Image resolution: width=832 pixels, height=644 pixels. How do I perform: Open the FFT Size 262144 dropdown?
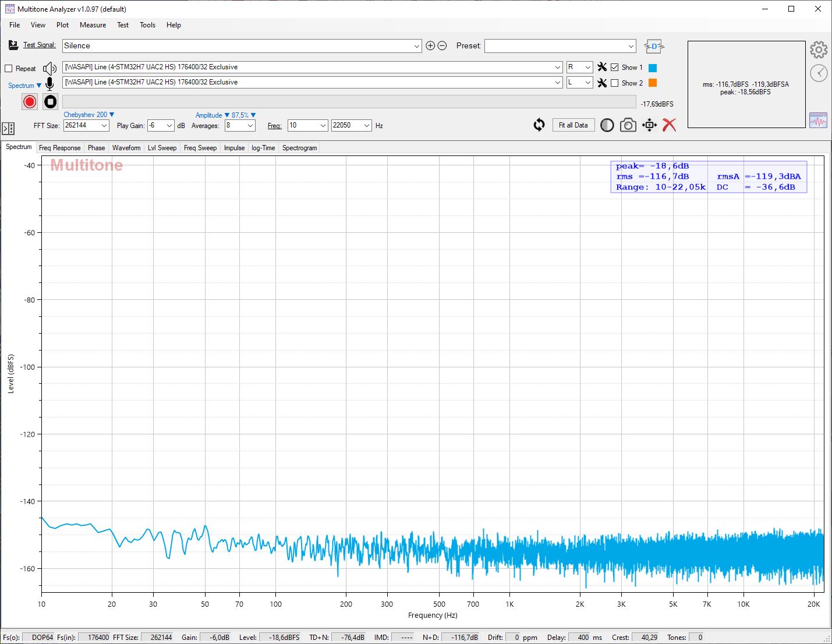(x=86, y=125)
